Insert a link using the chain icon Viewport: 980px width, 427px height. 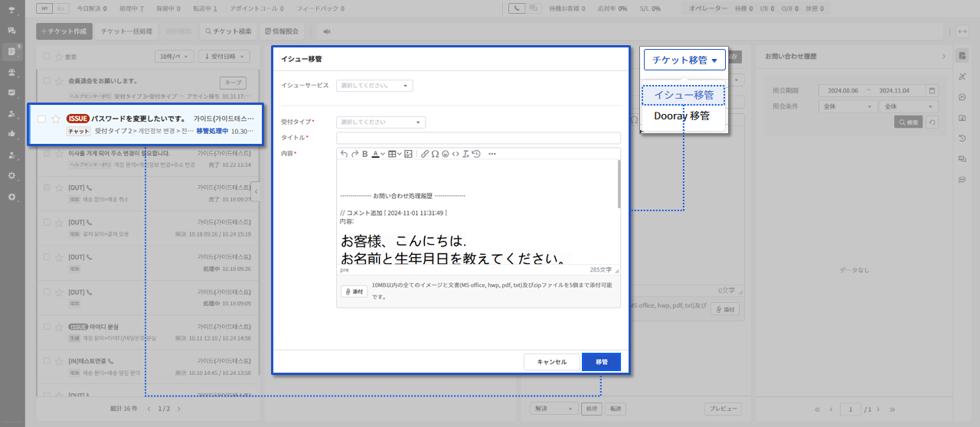point(425,154)
